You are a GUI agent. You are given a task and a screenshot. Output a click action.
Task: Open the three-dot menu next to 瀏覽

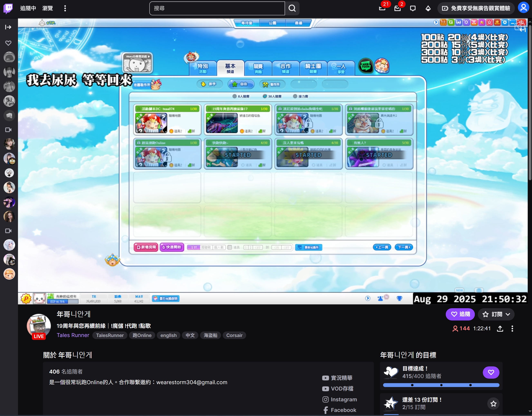(65, 8)
